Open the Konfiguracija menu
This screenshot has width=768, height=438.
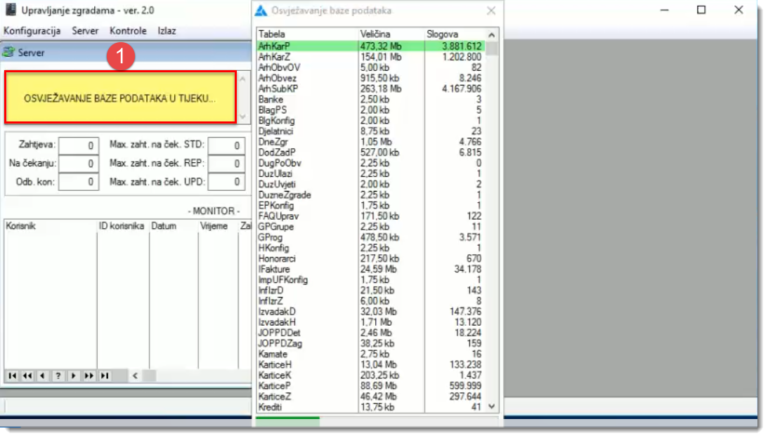click(x=32, y=31)
